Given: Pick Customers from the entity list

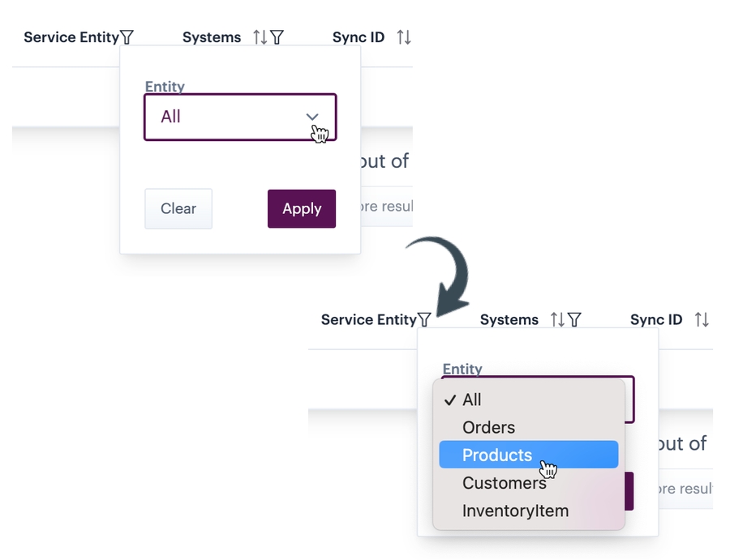Looking at the screenshot, I should point(504,483).
